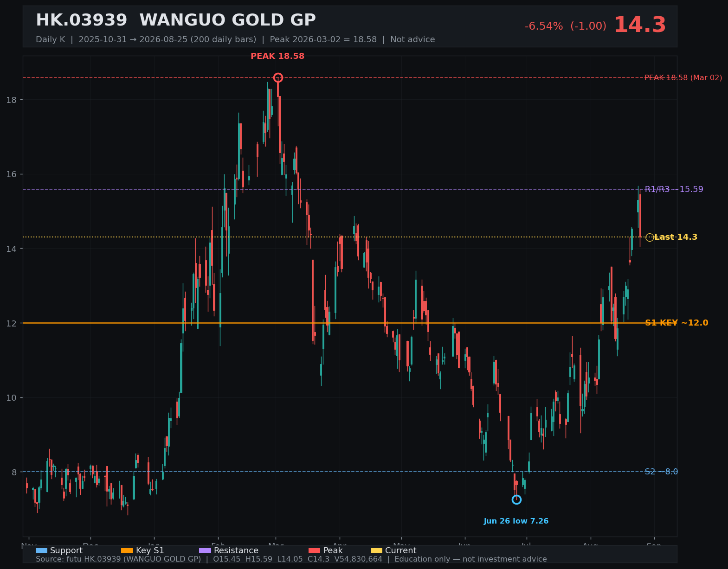This screenshot has height=569, width=728.
Task: Click the y-axis label 12
Action: point(12,323)
